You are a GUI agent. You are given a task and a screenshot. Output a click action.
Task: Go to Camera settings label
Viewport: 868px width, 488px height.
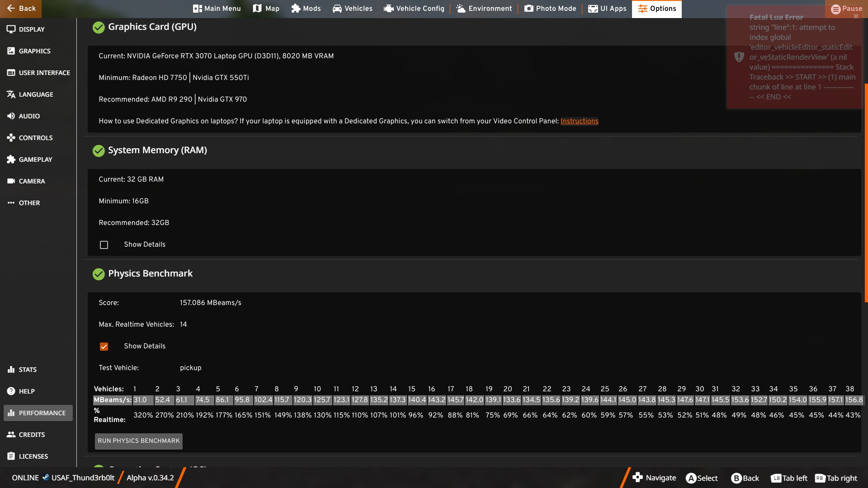[32, 181]
